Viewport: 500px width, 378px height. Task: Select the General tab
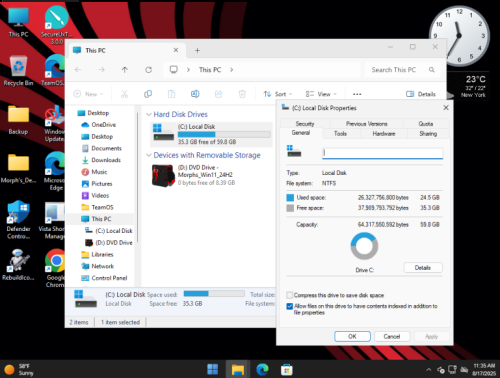tap(301, 133)
